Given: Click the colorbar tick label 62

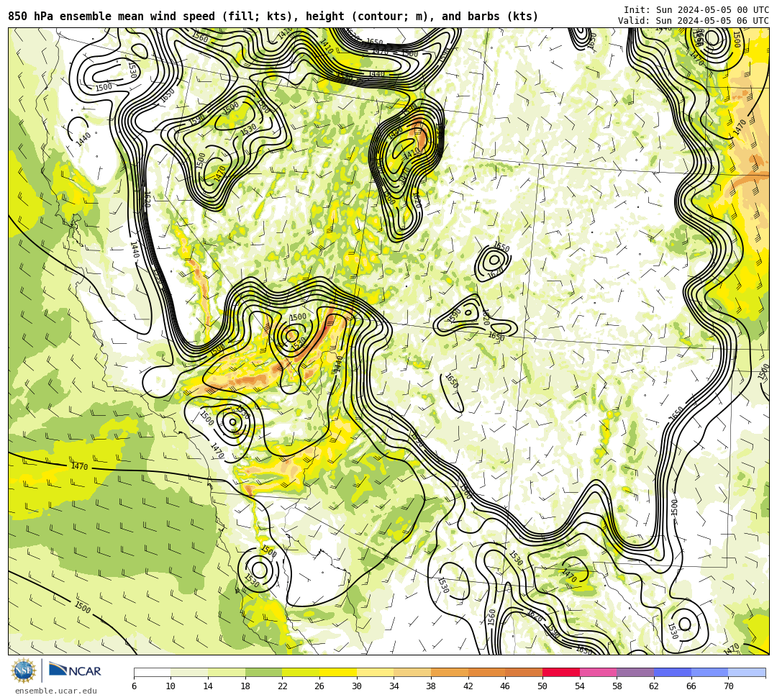Looking at the screenshot, I should tap(654, 686).
